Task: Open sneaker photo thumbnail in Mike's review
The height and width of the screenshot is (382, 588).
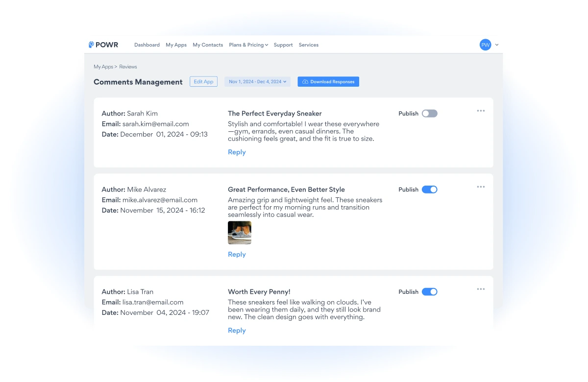Action: (x=240, y=233)
